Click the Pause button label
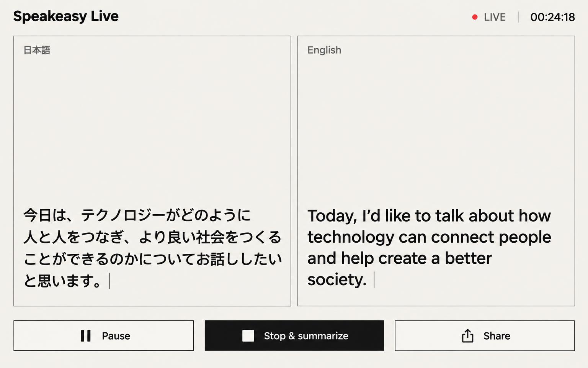This screenshot has width=588, height=368. point(116,336)
